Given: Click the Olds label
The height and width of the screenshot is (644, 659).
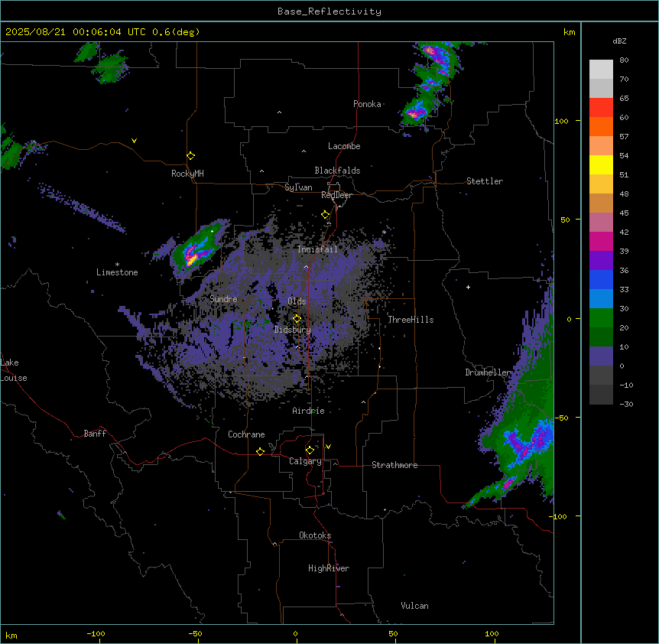Looking at the screenshot, I should point(297,301).
